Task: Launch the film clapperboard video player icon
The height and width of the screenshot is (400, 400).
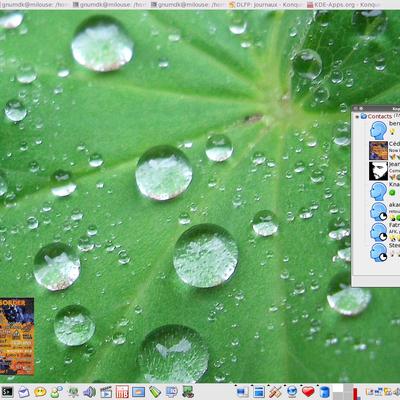Action: [x=106, y=392]
